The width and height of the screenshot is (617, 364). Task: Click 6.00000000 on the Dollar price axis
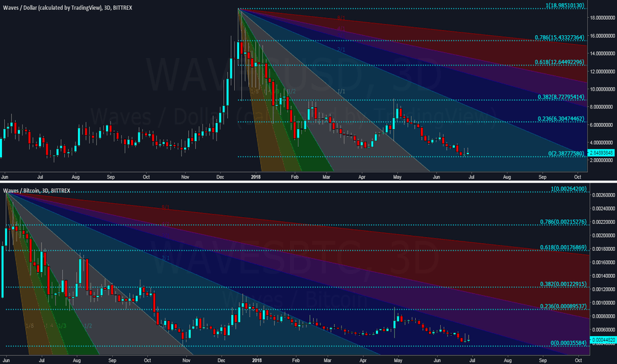point(602,124)
